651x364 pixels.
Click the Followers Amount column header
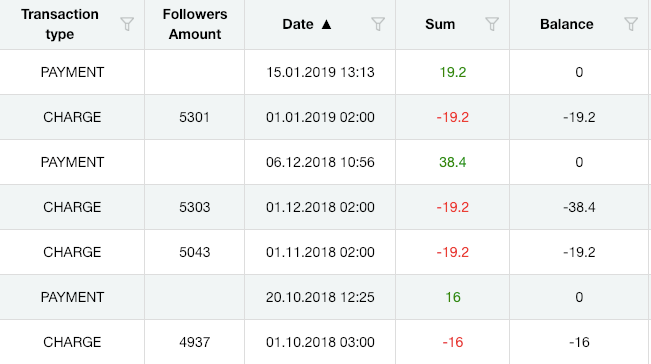195,24
